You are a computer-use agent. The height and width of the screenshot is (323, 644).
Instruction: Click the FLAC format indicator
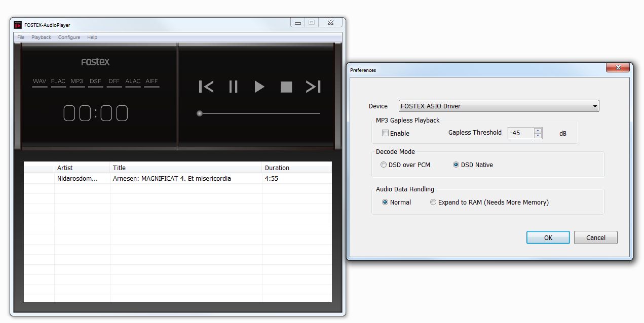(58, 82)
